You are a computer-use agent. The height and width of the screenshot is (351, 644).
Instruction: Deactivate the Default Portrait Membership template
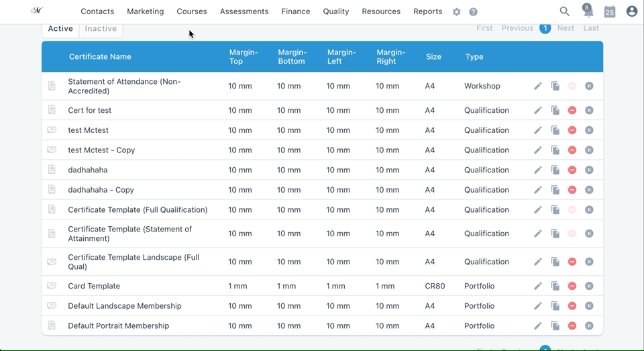pyautogui.click(x=589, y=326)
